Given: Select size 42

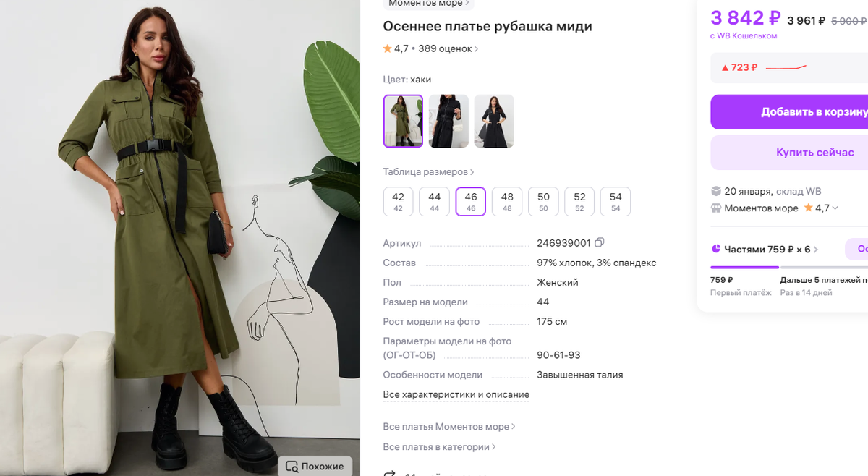Looking at the screenshot, I should [x=398, y=201].
